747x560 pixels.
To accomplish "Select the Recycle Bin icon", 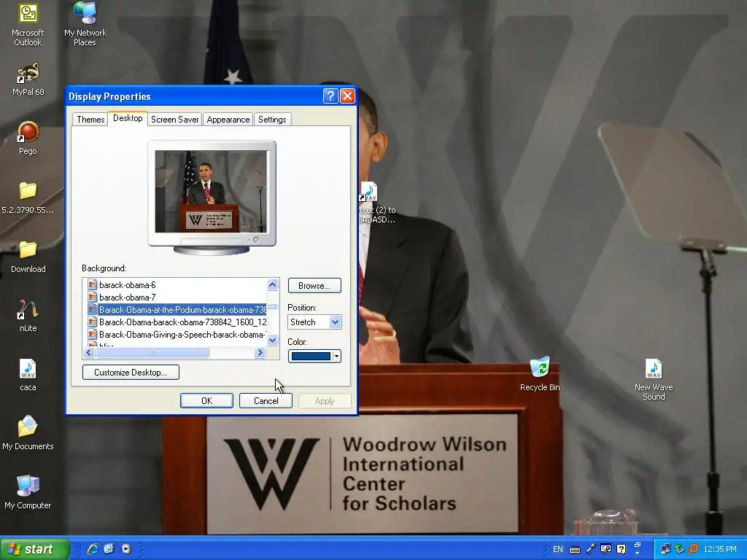I will [x=540, y=374].
